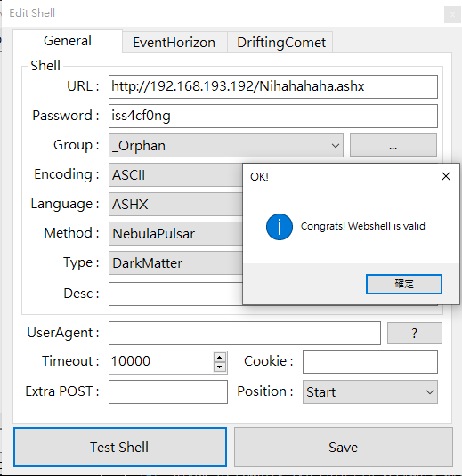Click the Save button
This screenshot has height=476, width=462.
point(344,447)
